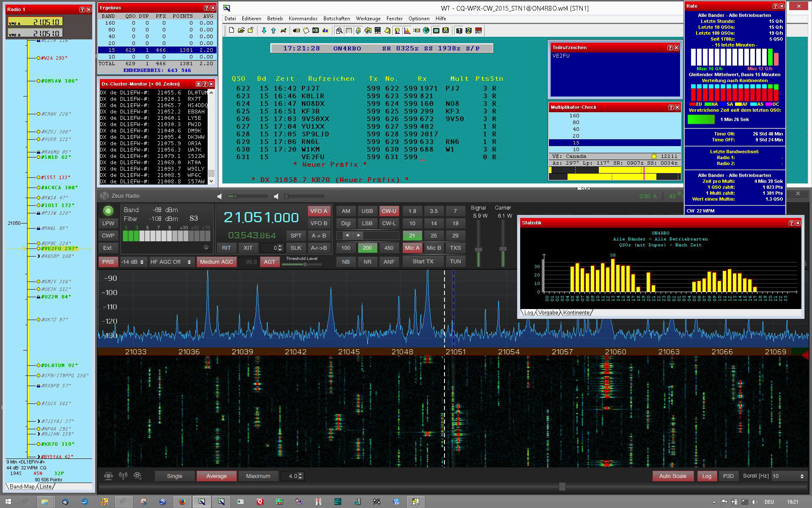This screenshot has width=812, height=508.
Task: Open the Optionen menu
Action: [x=419, y=19]
